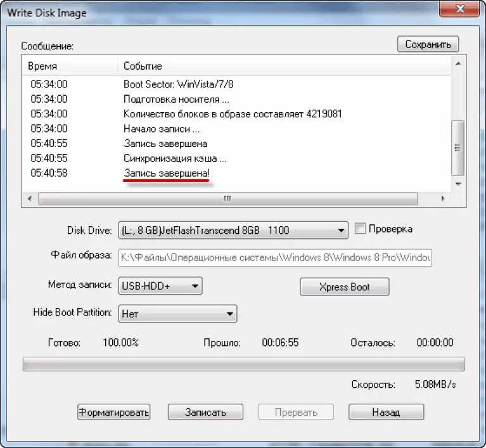Close the Write Disk Image window

(459, 8)
